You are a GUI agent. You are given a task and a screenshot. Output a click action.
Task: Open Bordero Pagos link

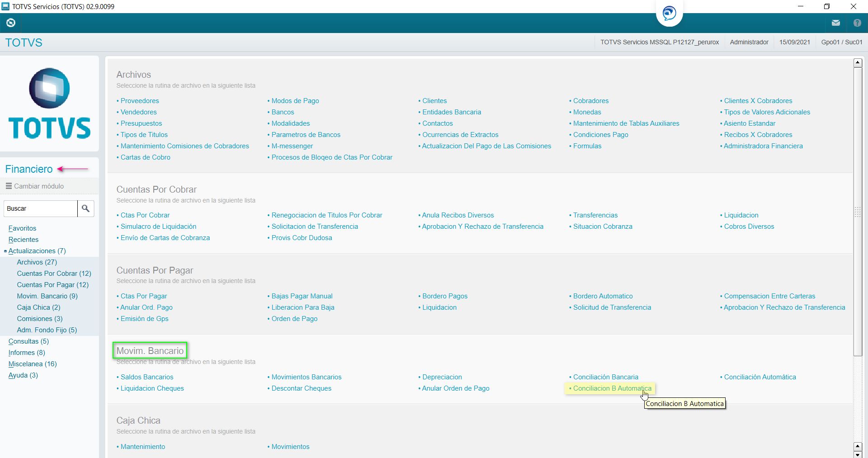(x=445, y=296)
